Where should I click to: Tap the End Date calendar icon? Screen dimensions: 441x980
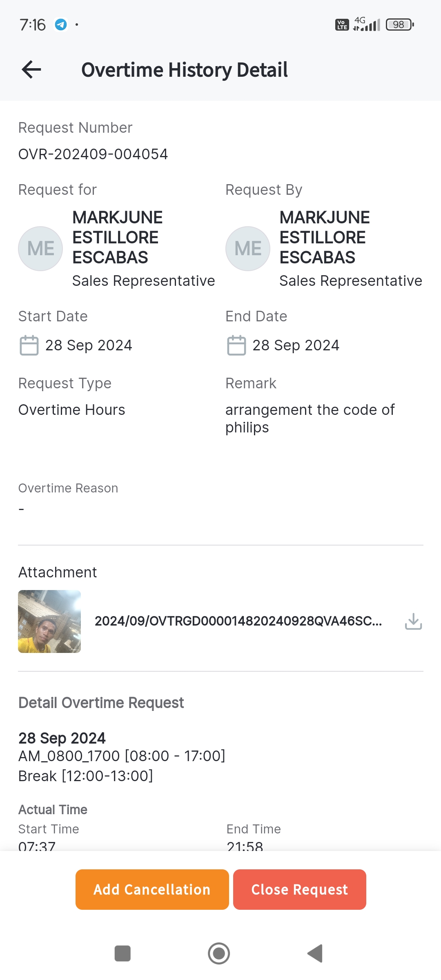(x=236, y=345)
